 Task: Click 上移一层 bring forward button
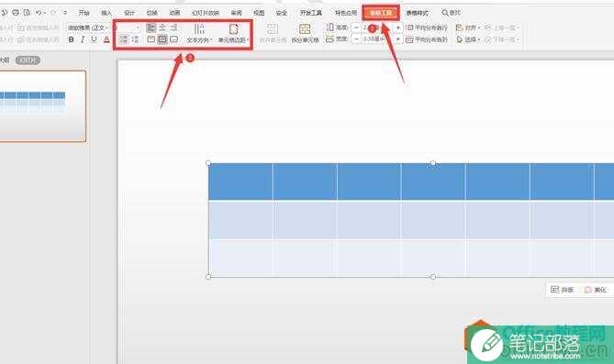coord(502,28)
